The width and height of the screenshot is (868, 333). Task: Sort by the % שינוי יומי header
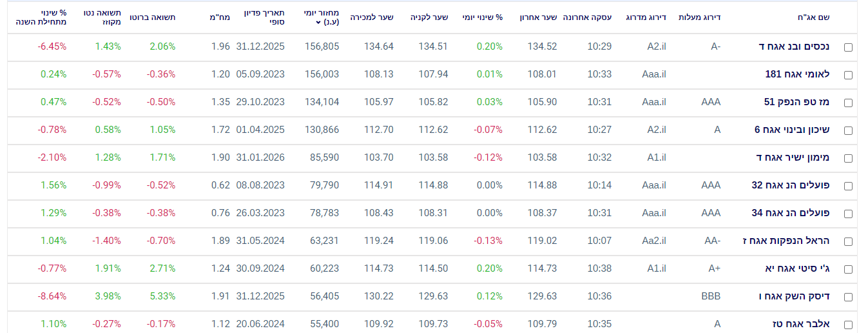click(x=482, y=17)
